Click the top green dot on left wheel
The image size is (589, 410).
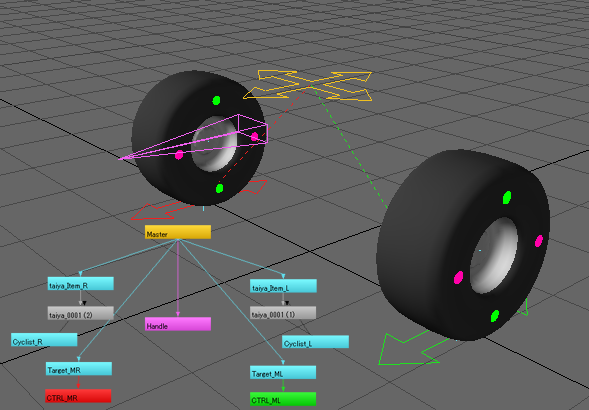(x=216, y=100)
